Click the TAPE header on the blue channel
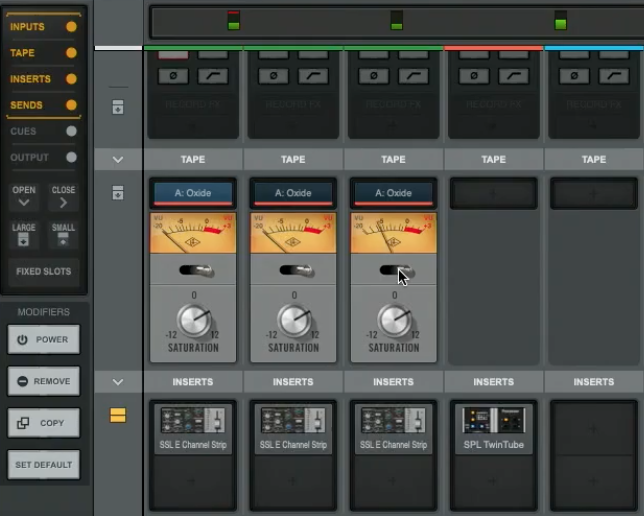Image resolution: width=644 pixels, height=516 pixels. pos(594,159)
